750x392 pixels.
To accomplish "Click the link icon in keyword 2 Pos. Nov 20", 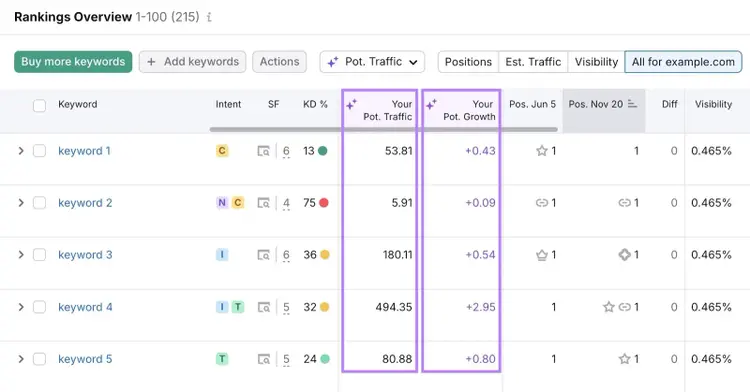I will point(624,203).
